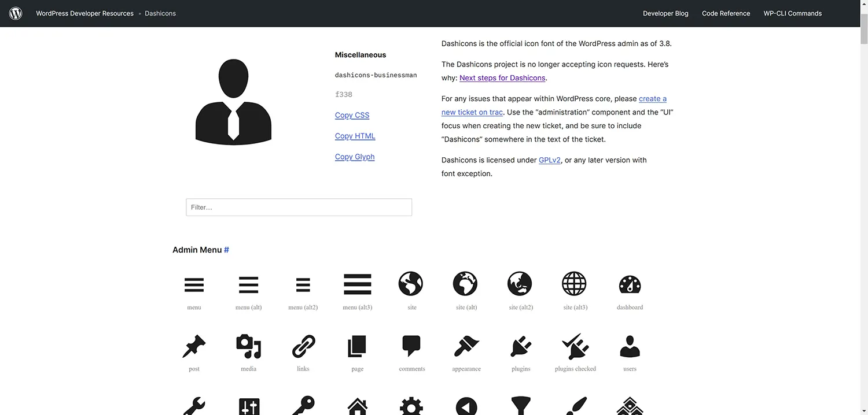The width and height of the screenshot is (868, 415).
Task: Click the users icon
Action: (x=629, y=345)
